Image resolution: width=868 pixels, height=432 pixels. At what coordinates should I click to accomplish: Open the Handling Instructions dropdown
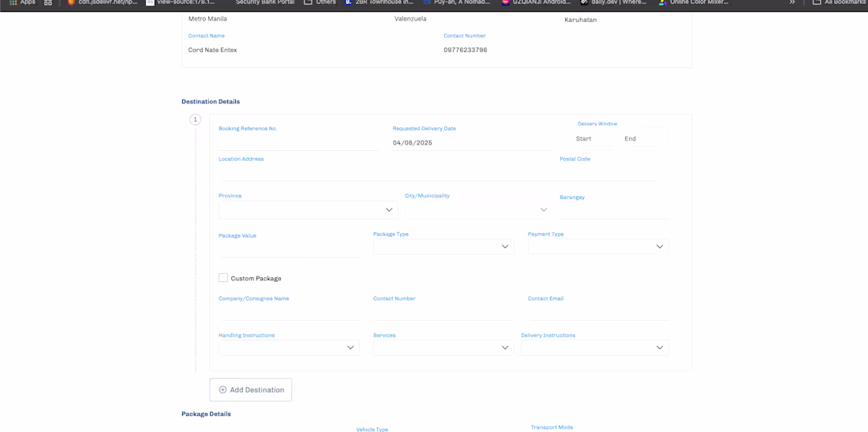pos(289,347)
